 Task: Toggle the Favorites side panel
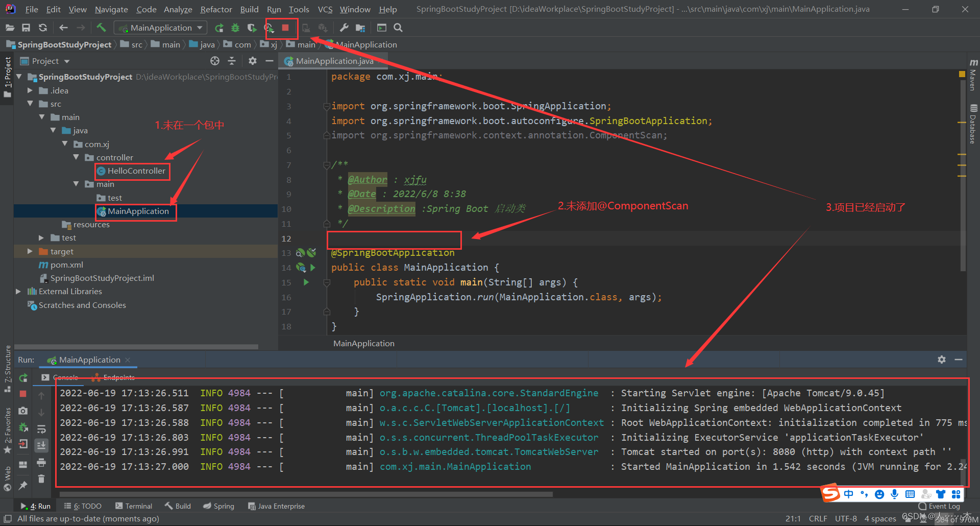(x=7, y=430)
